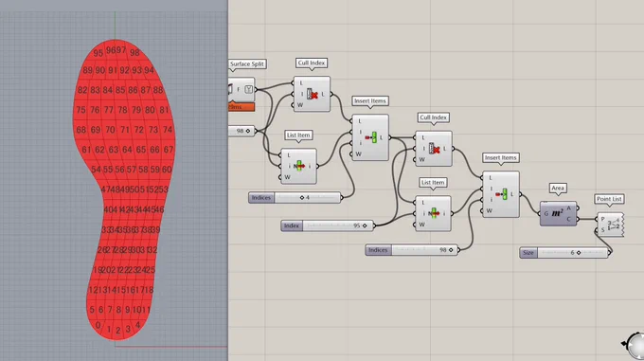Click sole panel number 91 in viewport
The image size is (644, 361).
(x=113, y=71)
